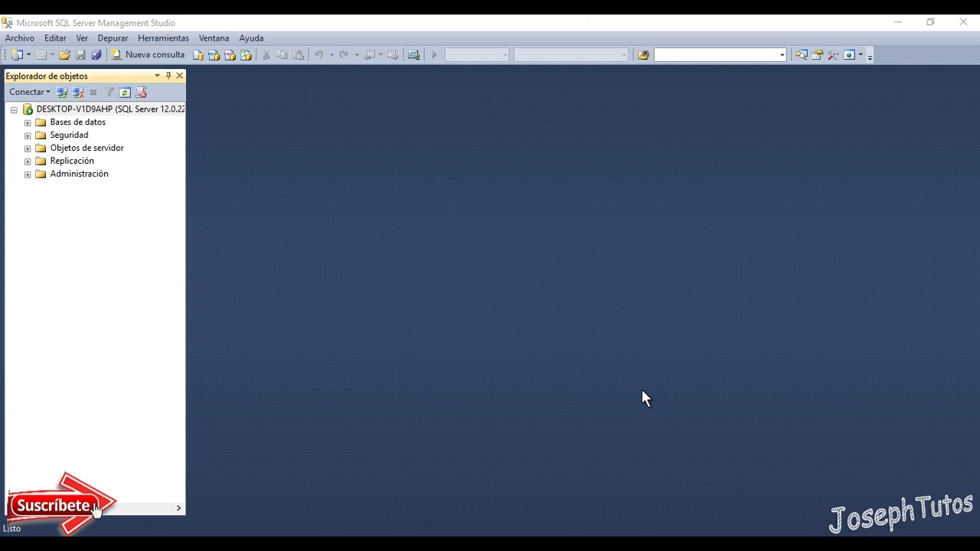This screenshot has height=551, width=980.
Task: Click the Redo arrow icon
Action: [x=345, y=55]
